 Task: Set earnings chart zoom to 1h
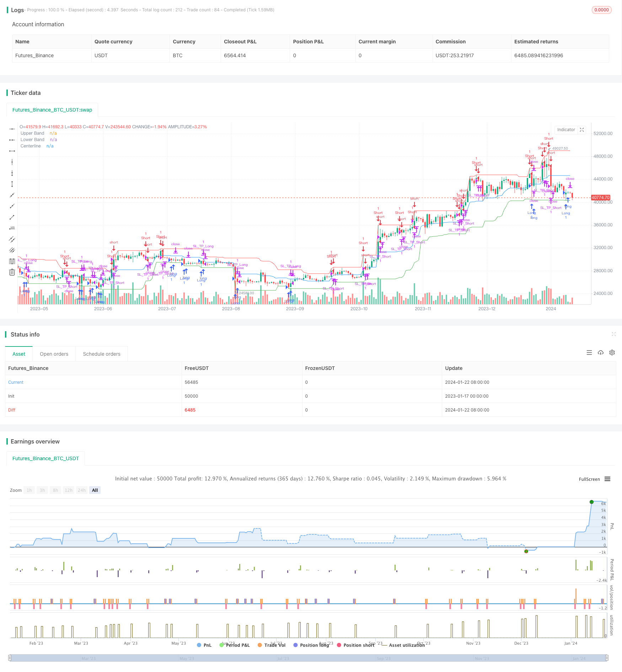(x=29, y=490)
